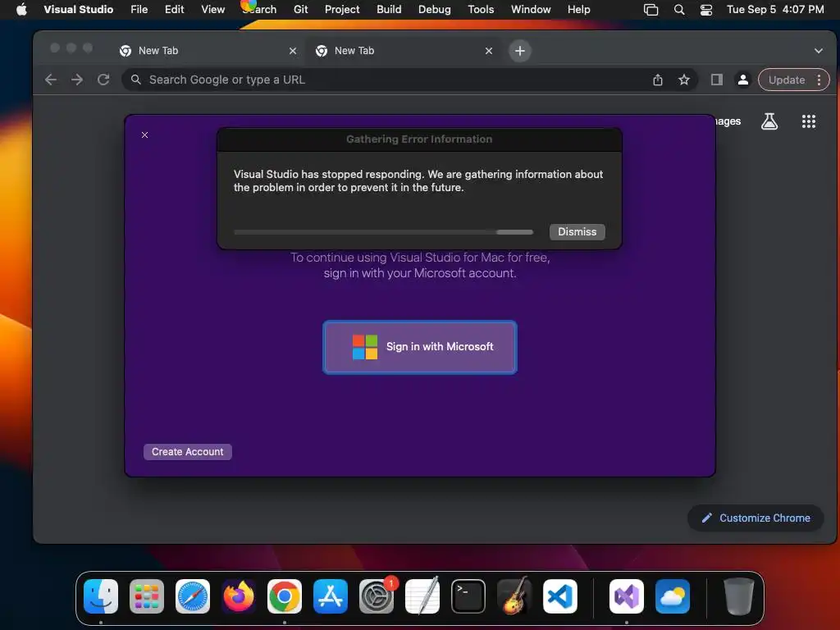Share this page from Chrome toolbar
Screen dimensions: 840x630
pyautogui.click(x=658, y=80)
